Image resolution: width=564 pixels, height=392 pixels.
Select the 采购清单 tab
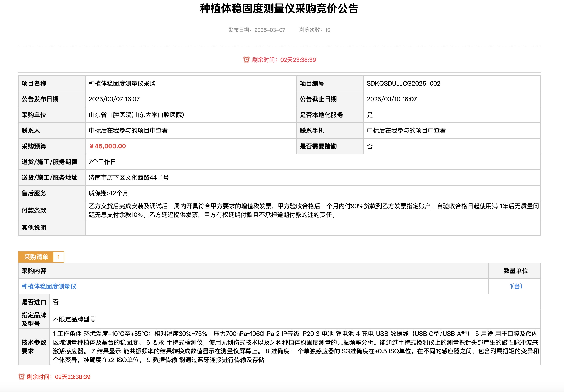(36, 257)
